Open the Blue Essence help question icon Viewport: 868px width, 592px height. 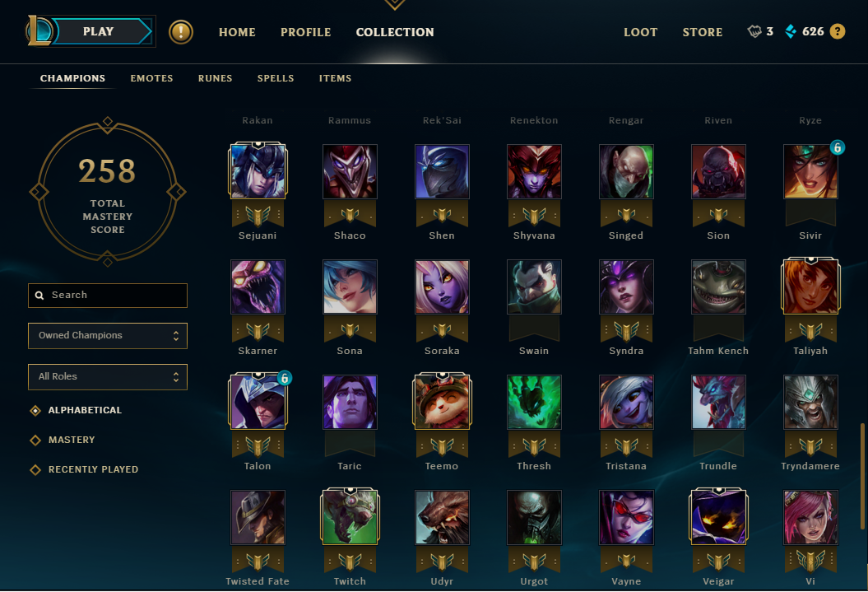(838, 31)
